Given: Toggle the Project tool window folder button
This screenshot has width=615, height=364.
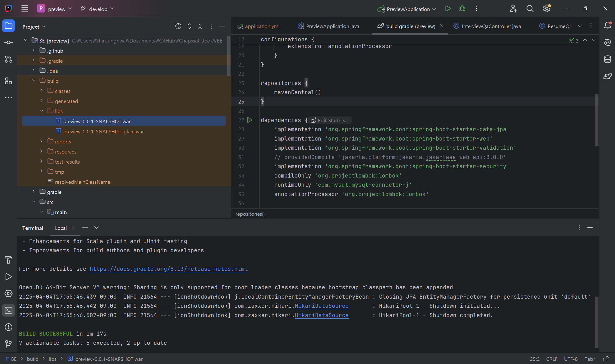Looking at the screenshot, I should (x=9, y=26).
